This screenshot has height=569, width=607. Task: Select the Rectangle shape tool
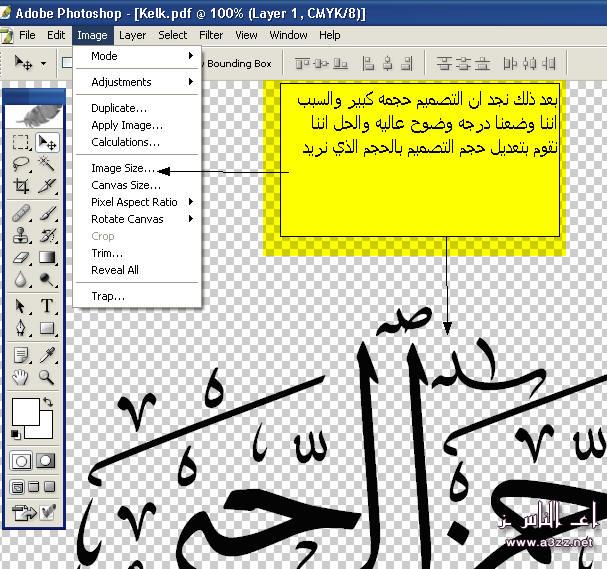[x=47, y=328]
